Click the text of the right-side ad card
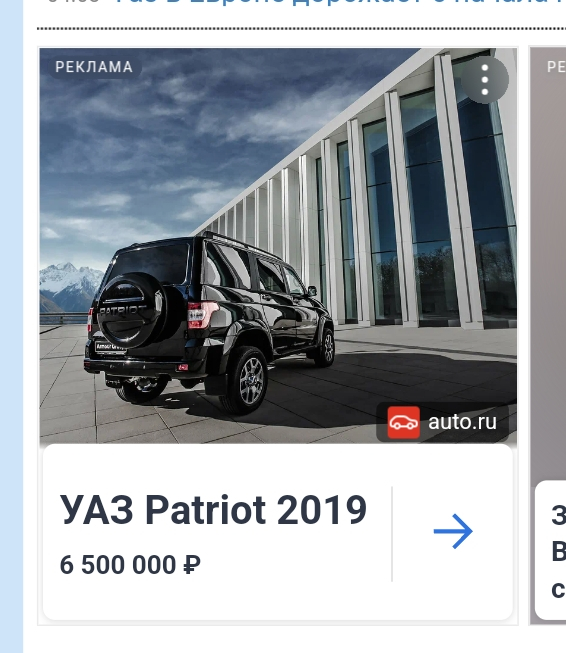Viewport: 566px width, 653px height. tap(558, 552)
